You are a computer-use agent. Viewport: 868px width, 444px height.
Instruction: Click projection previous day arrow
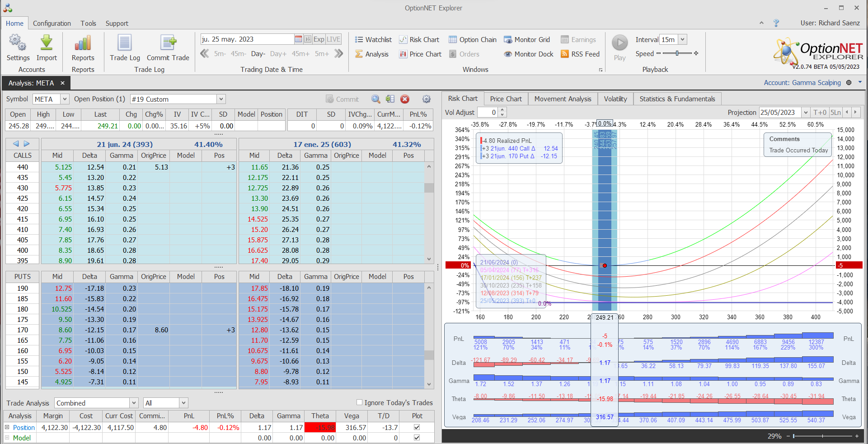(x=847, y=113)
